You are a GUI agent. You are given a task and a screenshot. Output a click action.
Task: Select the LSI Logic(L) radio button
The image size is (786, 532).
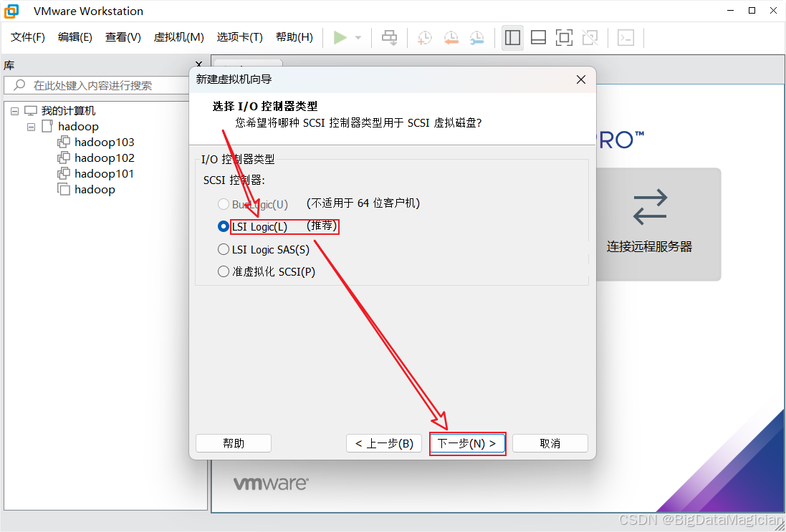pyautogui.click(x=223, y=226)
